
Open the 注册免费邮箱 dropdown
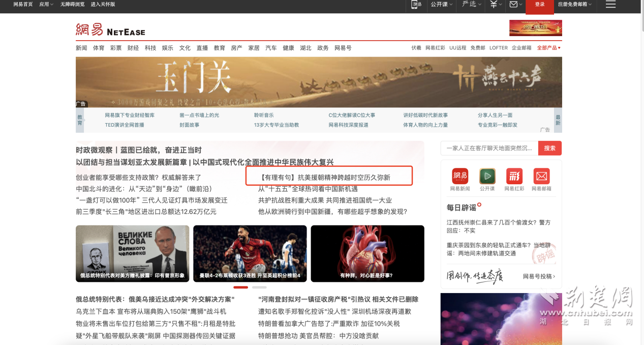coord(575,5)
